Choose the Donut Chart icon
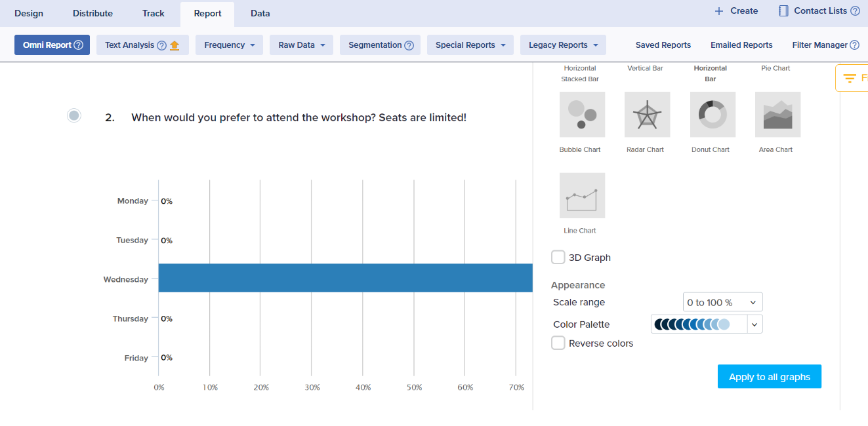868x426 pixels. click(713, 115)
